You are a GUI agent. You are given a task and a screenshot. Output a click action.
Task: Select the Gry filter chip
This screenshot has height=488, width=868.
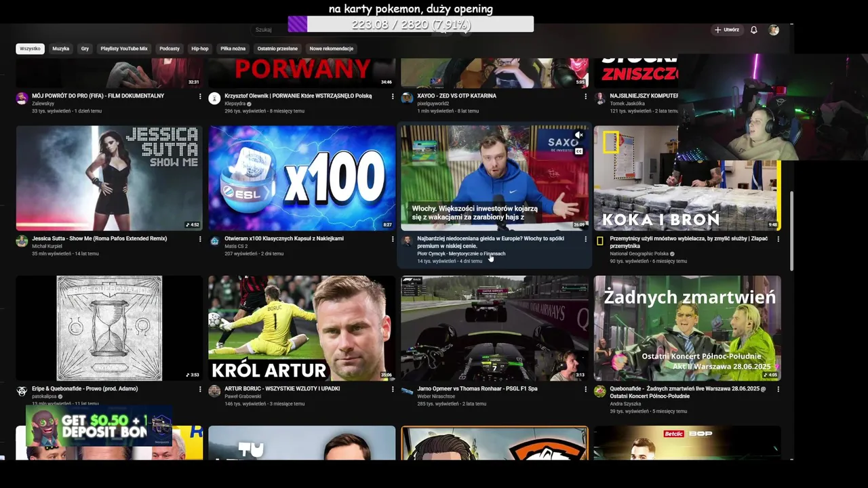pos(85,49)
